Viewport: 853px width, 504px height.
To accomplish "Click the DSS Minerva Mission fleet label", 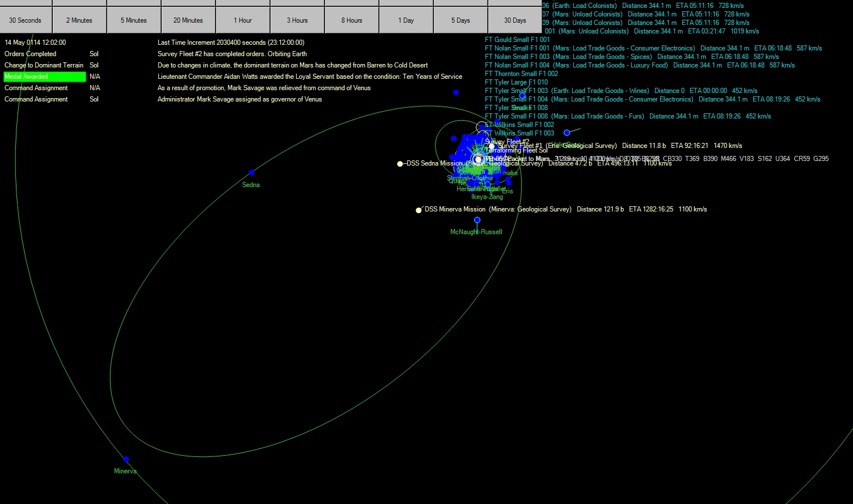I will (455, 209).
